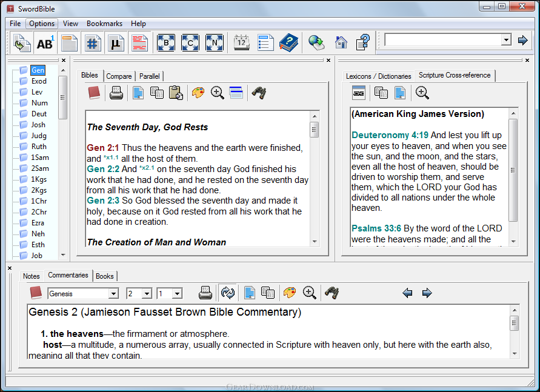This screenshot has width=540, height=392.
Task: Open the calendar icon showing 12
Action: click(241, 42)
